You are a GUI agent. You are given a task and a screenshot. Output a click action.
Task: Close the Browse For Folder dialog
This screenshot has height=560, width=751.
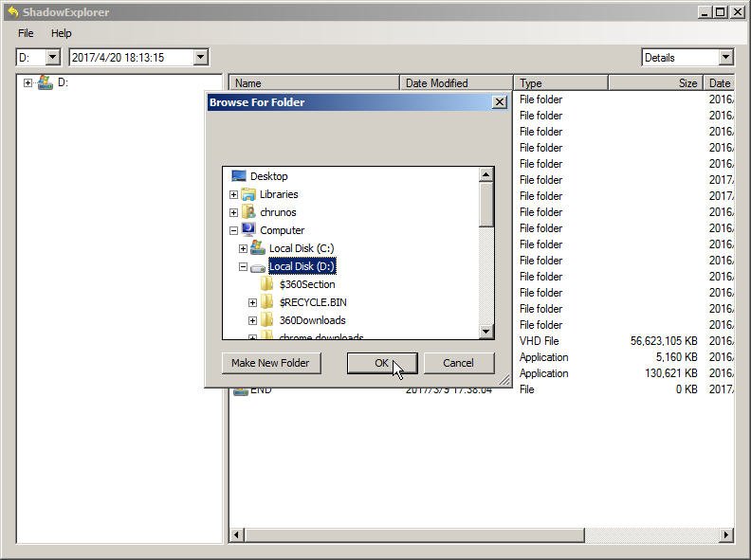click(499, 102)
